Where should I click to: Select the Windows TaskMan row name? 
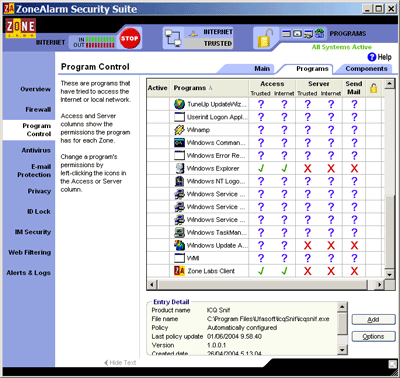pyautogui.click(x=217, y=232)
